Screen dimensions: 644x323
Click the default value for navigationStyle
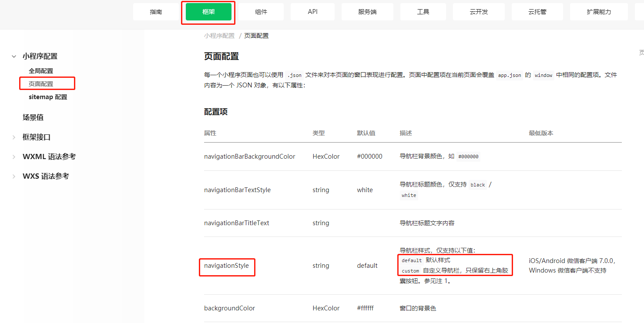pos(367,266)
